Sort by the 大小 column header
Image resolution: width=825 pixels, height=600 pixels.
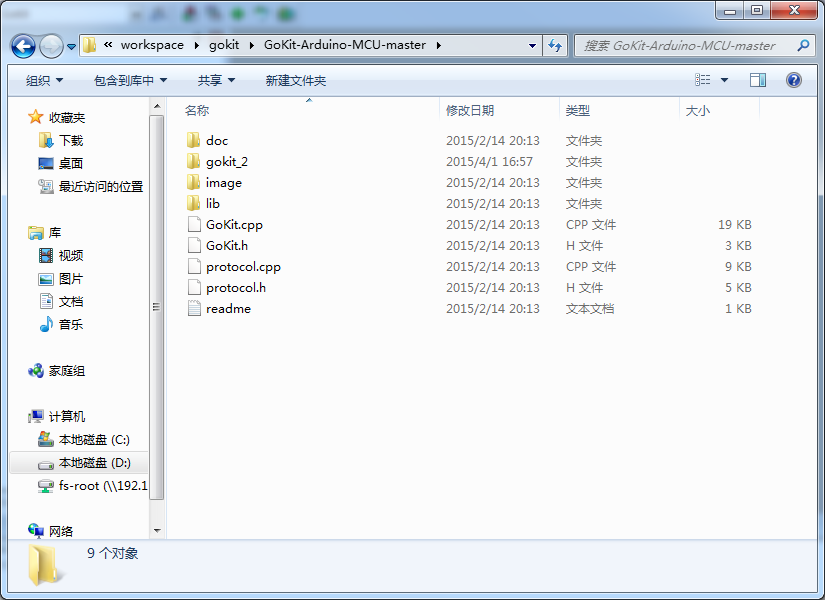pyautogui.click(x=719, y=111)
